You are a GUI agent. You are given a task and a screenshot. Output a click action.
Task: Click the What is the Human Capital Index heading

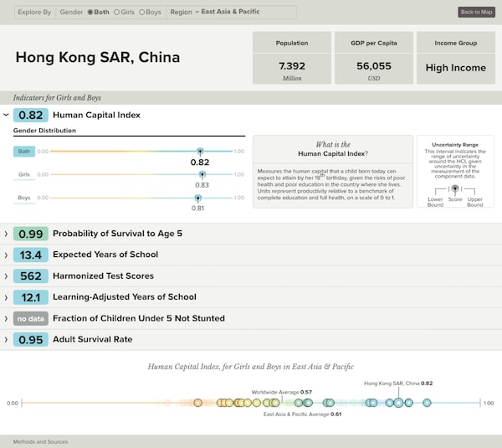[333, 149]
